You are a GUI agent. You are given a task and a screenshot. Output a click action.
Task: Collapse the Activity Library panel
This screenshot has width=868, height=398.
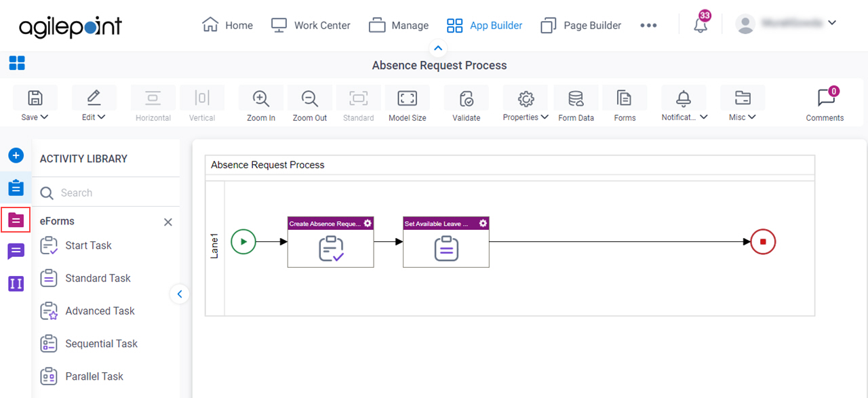coord(180,294)
